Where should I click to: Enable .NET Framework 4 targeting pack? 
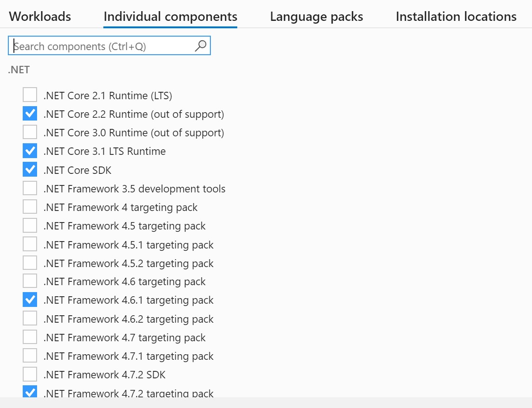coord(30,207)
